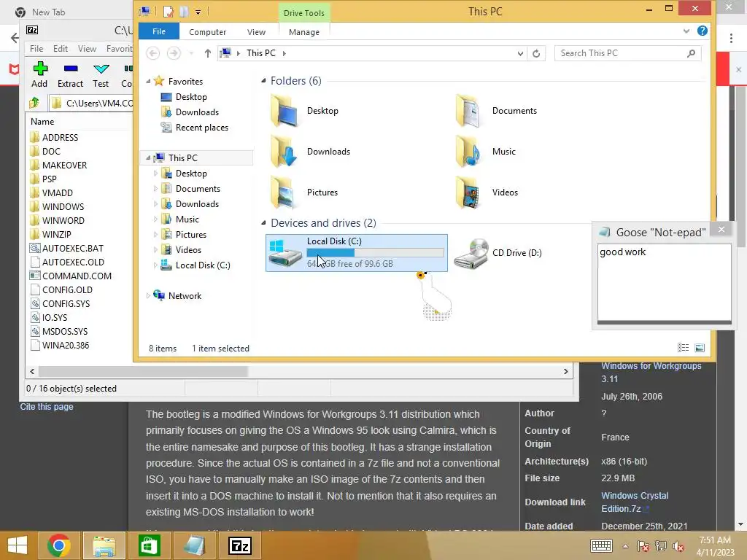Image resolution: width=747 pixels, height=560 pixels.
Task: Open the address bar history dropdown
Action: 520,53
